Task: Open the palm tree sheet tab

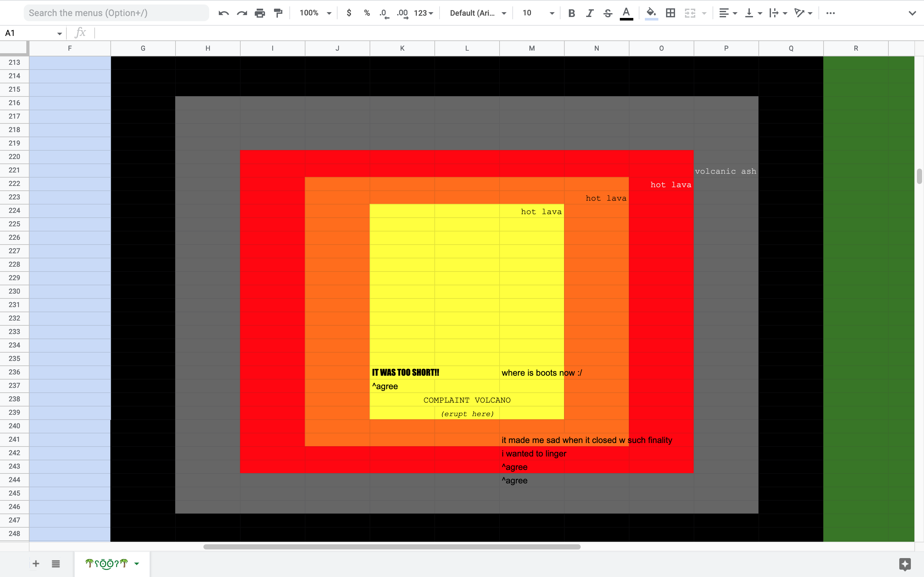Action: pyautogui.click(x=107, y=564)
